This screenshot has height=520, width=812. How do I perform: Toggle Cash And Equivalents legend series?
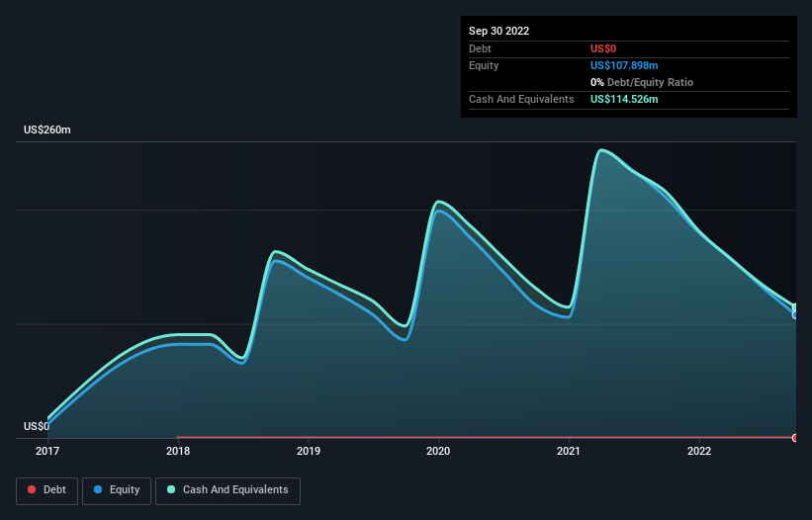(227, 490)
